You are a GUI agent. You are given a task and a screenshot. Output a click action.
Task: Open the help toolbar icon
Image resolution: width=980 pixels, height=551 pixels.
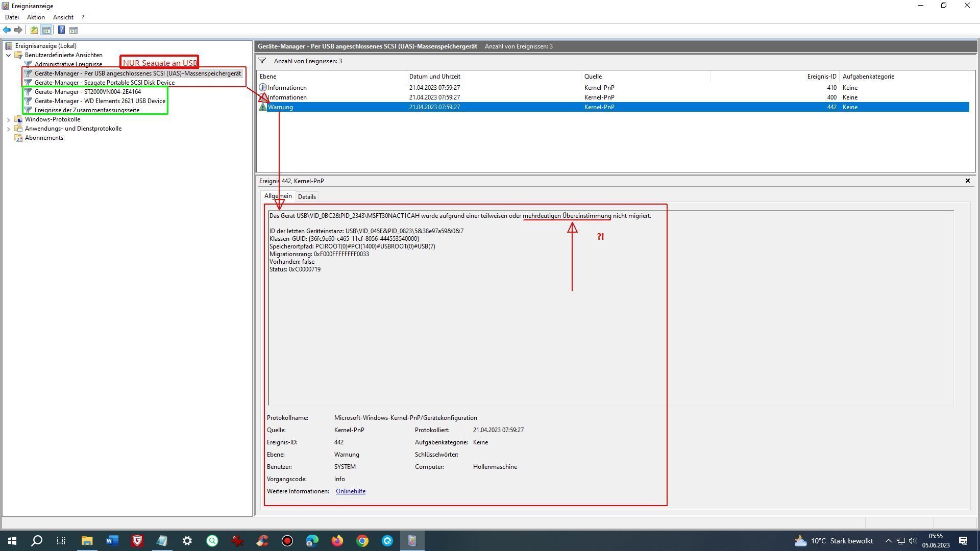point(61,30)
